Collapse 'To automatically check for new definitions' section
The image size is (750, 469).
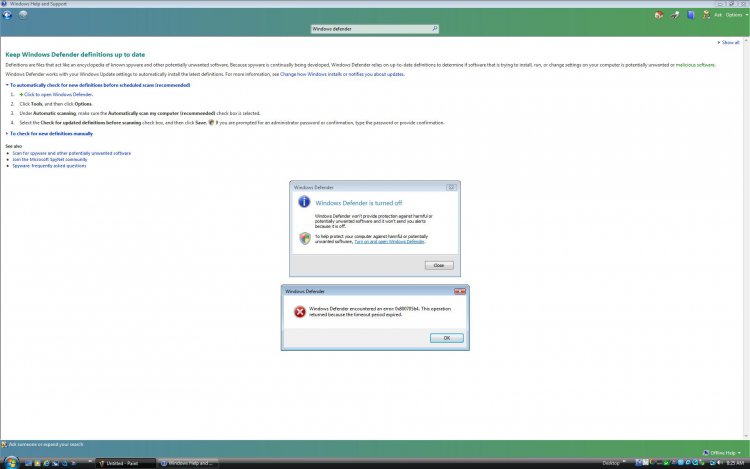tap(98, 85)
